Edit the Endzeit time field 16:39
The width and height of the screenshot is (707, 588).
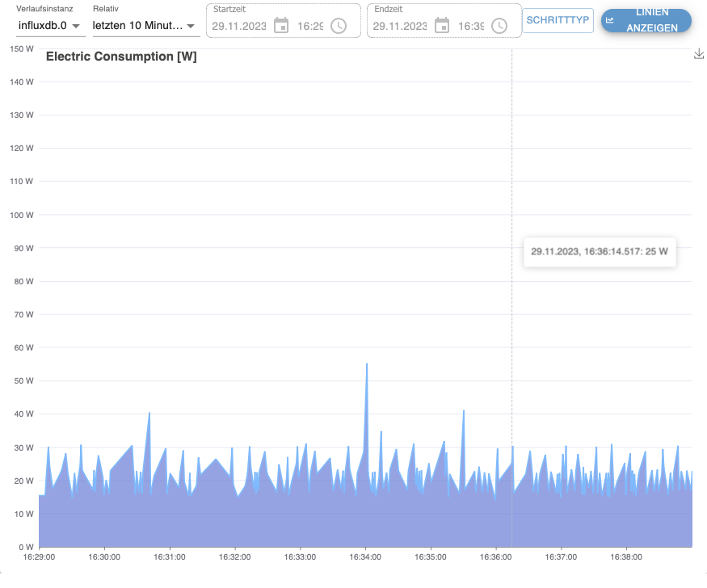[471, 26]
